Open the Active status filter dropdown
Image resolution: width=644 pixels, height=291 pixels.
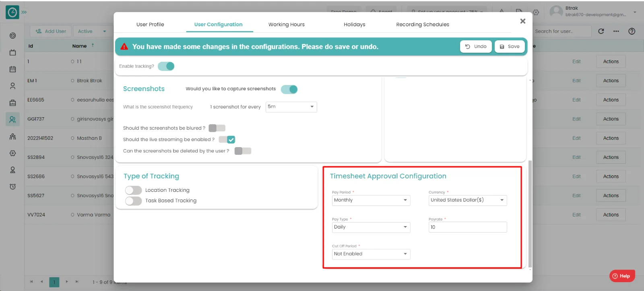[x=93, y=31]
